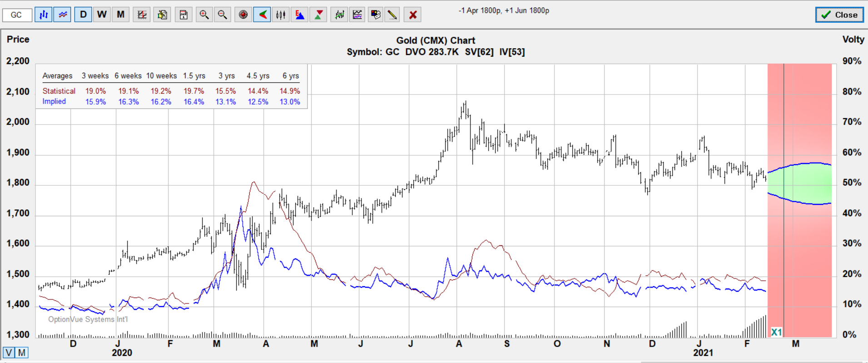The width and height of the screenshot is (868, 363).
Task: Click the 'Volty' axis label
Action: (x=853, y=39)
